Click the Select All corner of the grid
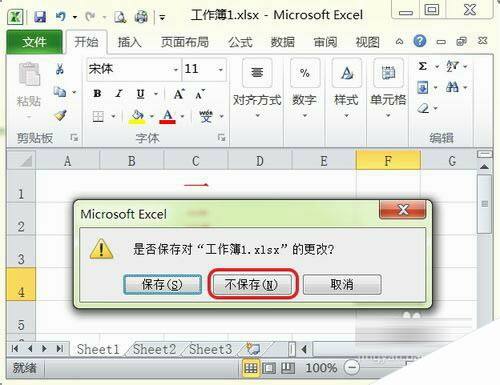 tap(21, 160)
